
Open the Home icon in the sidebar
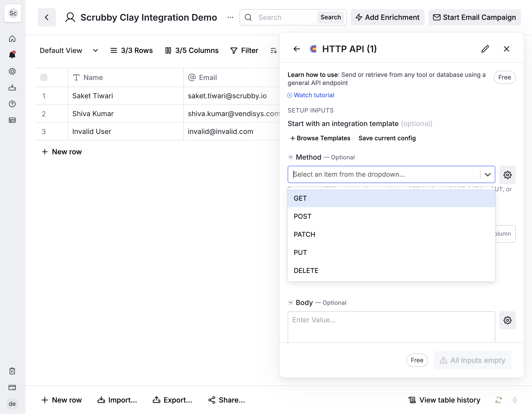click(12, 39)
